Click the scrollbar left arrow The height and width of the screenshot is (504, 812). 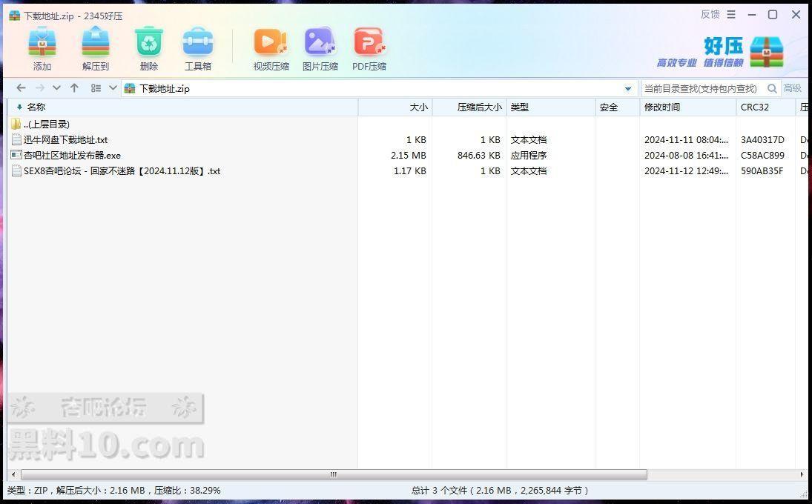point(13,474)
